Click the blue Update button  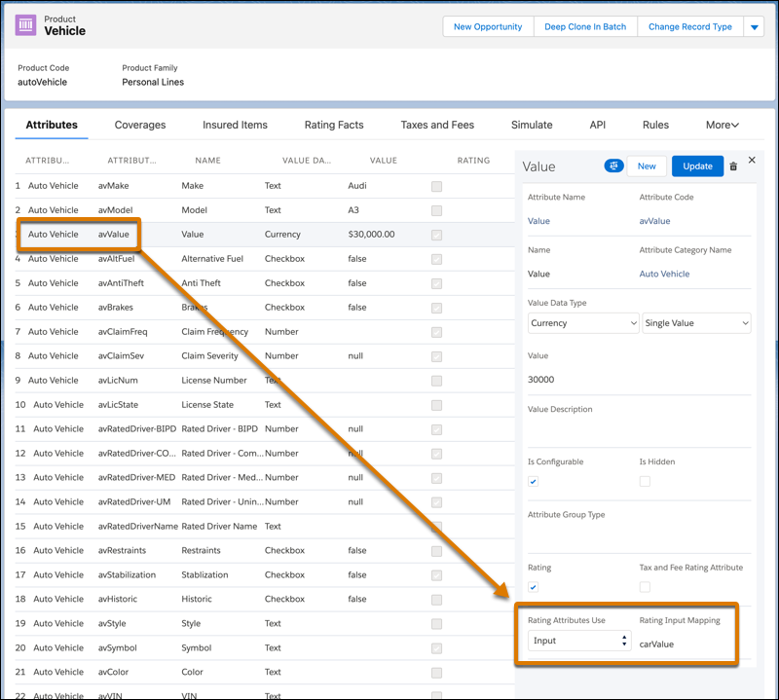pyautogui.click(x=697, y=166)
